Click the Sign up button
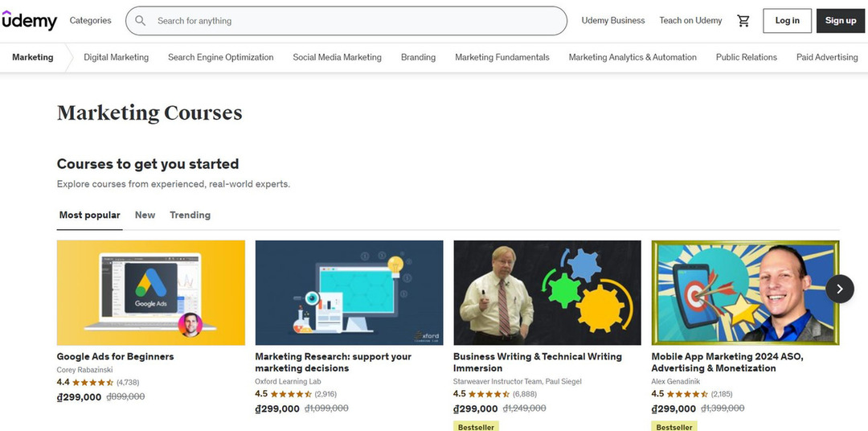Image resolution: width=868 pixels, height=431 pixels. coord(841,20)
